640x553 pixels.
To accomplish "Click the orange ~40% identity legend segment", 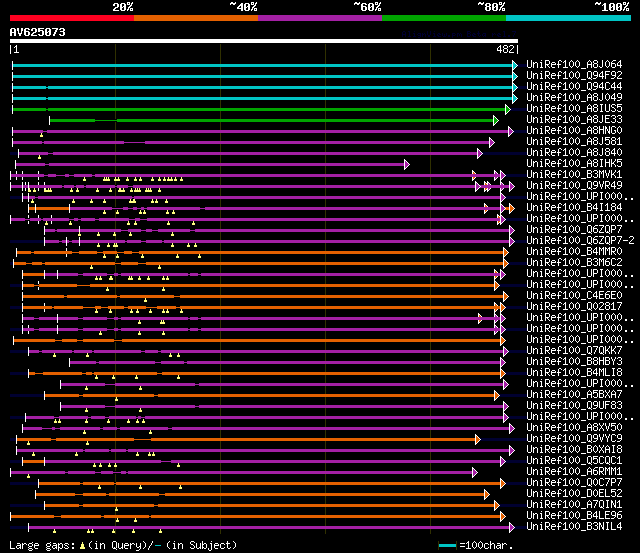I will pos(196,18).
